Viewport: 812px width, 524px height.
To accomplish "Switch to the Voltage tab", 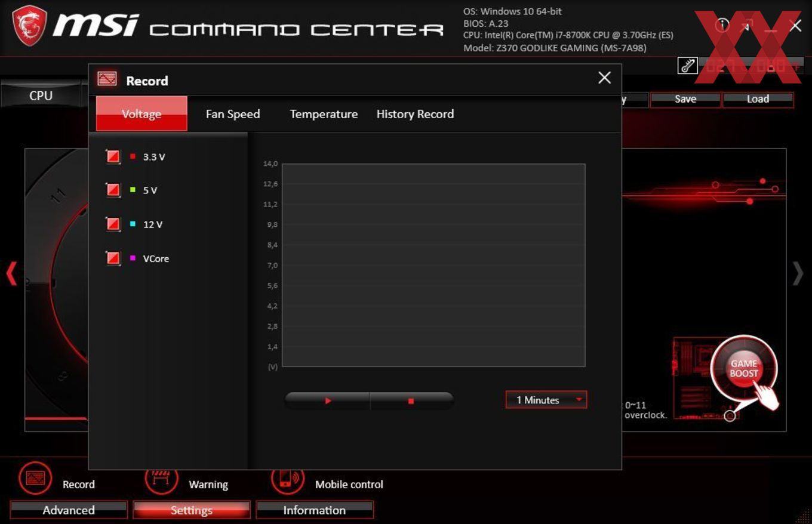I will click(x=142, y=113).
